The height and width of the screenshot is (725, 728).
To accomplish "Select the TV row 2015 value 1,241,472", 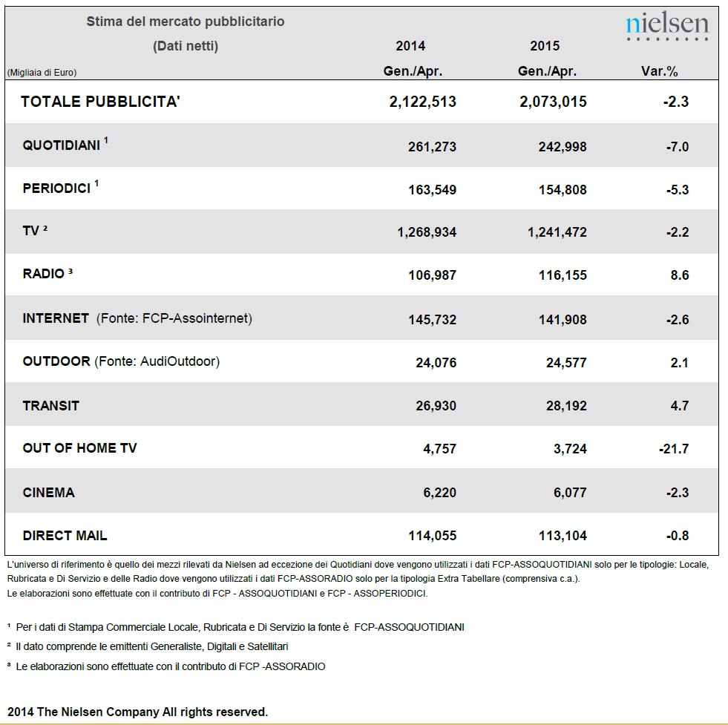I will point(557,232).
